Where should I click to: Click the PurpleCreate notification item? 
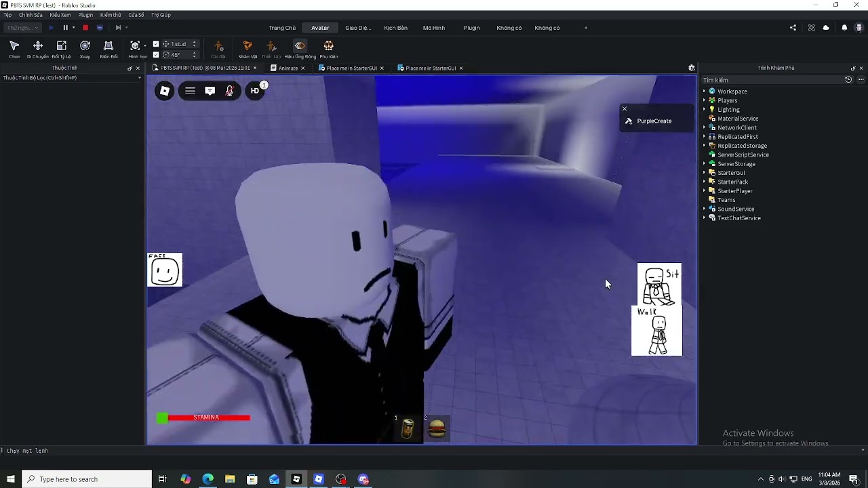click(656, 121)
